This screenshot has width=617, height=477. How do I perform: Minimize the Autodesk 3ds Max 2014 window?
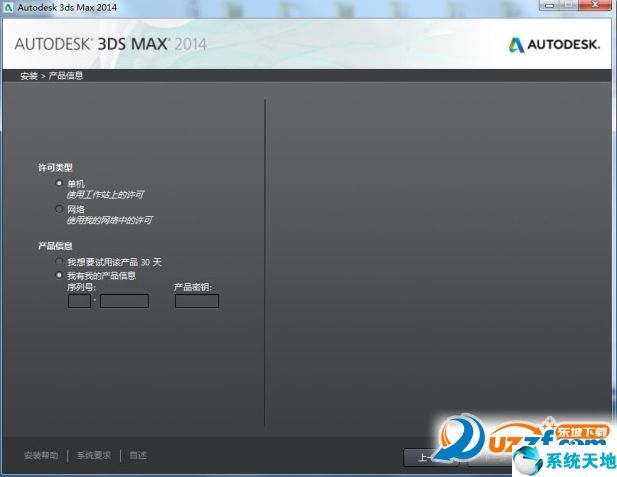point(550,5)
